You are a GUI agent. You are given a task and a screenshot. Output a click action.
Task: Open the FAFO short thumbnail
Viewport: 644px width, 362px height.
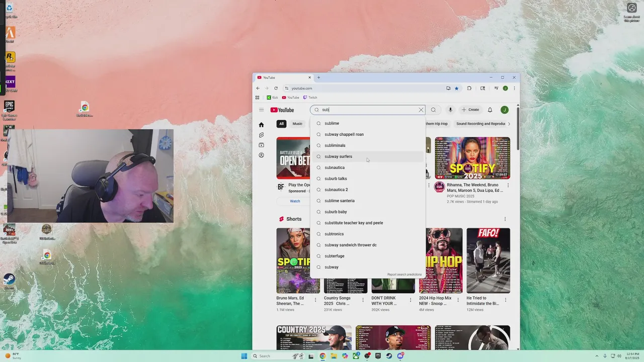pyautogui.click(x=488, y=260)
